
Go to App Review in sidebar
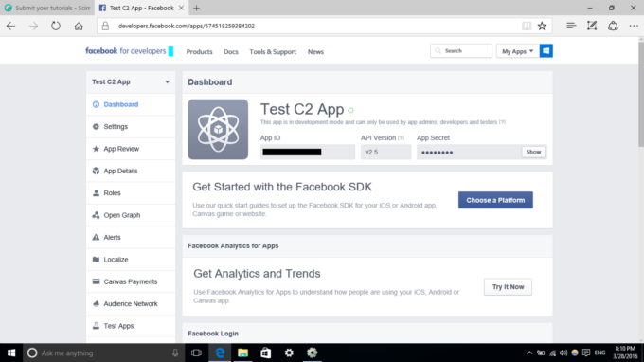tap(131, 149)
